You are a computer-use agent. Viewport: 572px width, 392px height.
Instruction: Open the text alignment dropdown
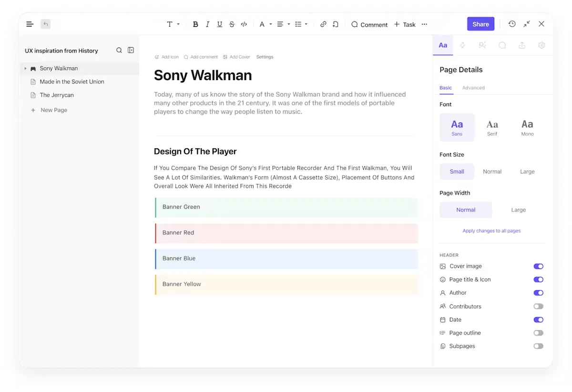click(x=284, y=24)
